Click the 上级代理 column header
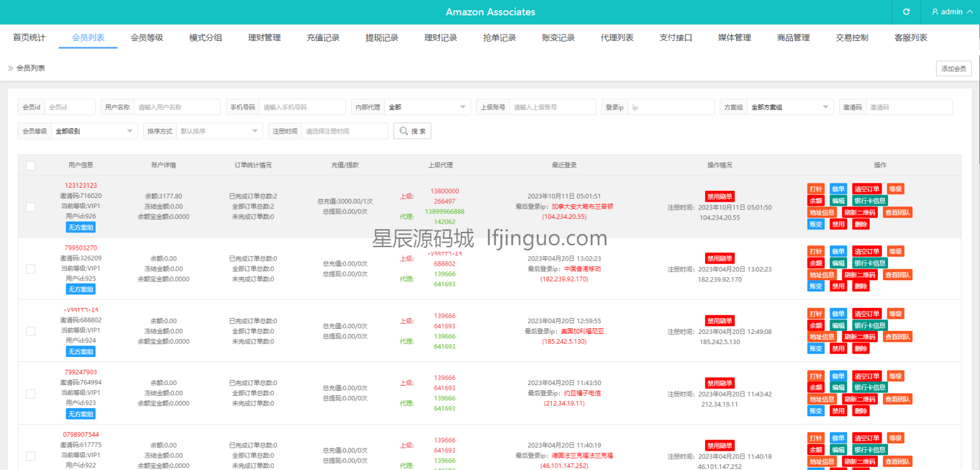The width and height of the screenshot is (980, 470). tap(440, 165)
